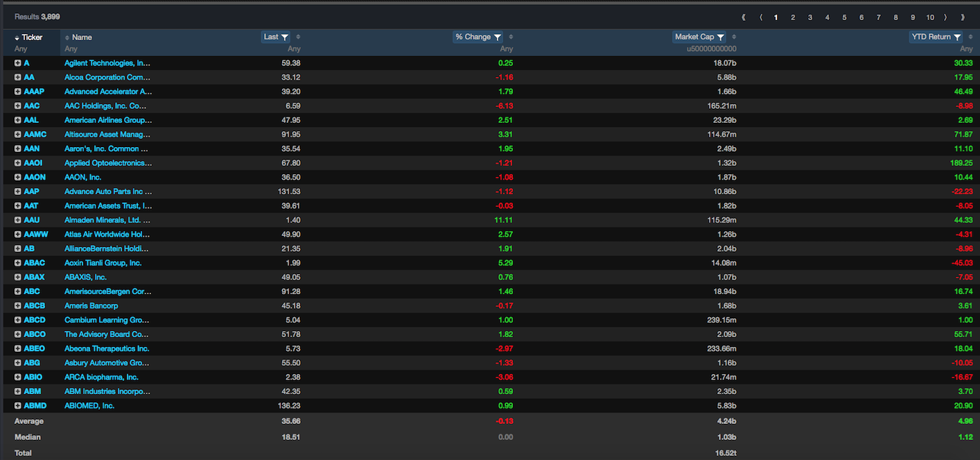Screen dimensions: 980x460
Task: Select the 189.25 YTD return value
Action: [962, 163]
